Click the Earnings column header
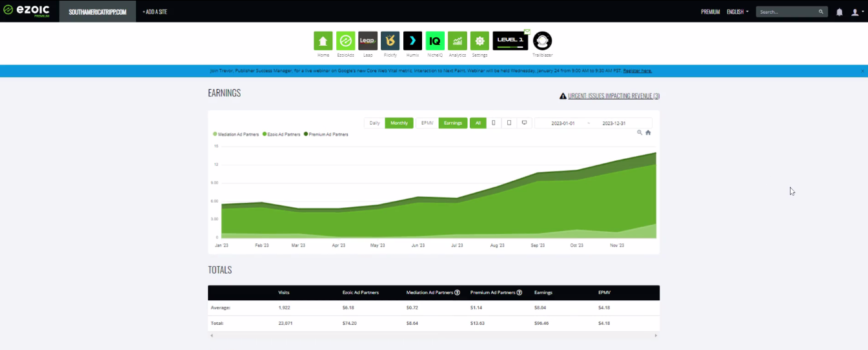 click(543, 293)
